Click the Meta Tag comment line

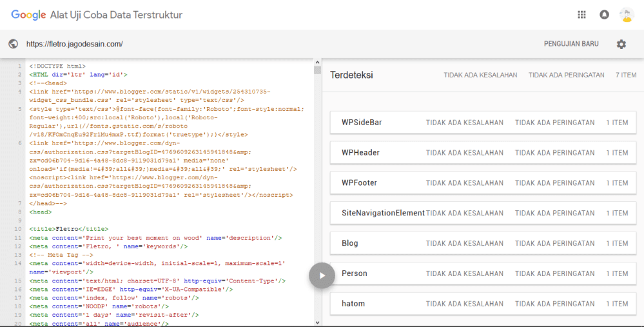61,255
